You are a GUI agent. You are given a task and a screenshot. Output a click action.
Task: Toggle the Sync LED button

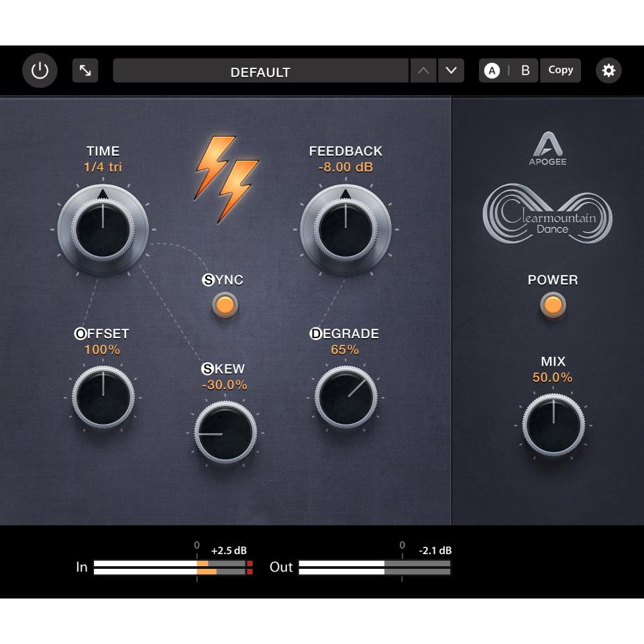225,305
